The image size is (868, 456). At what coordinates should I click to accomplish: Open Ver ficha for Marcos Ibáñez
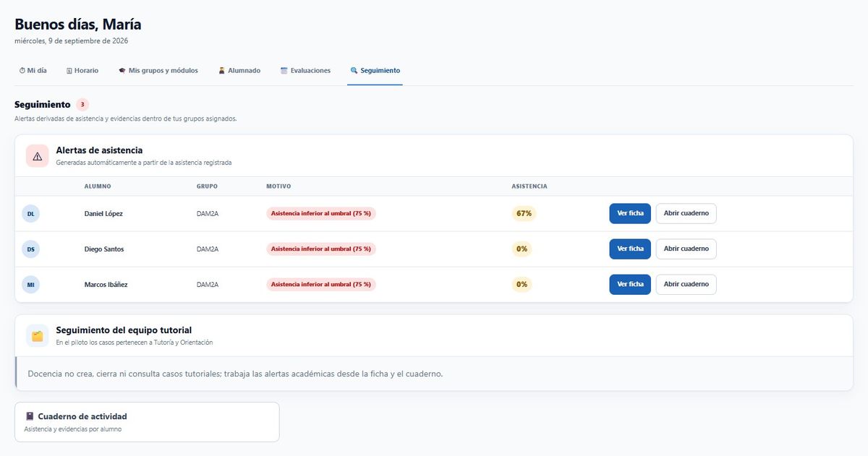click(630, 285)
